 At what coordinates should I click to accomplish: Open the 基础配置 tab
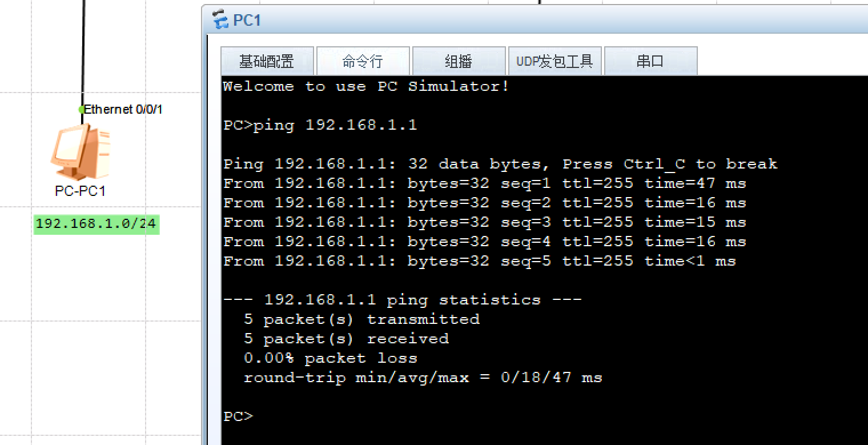[267, 61]
